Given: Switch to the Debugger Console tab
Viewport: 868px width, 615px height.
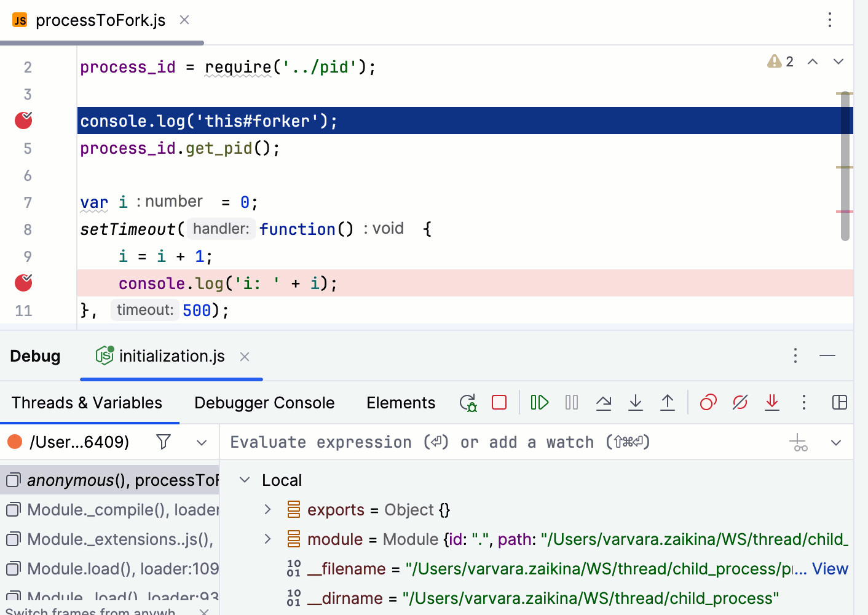Looking at the screenshot, I should coord(264,403).
